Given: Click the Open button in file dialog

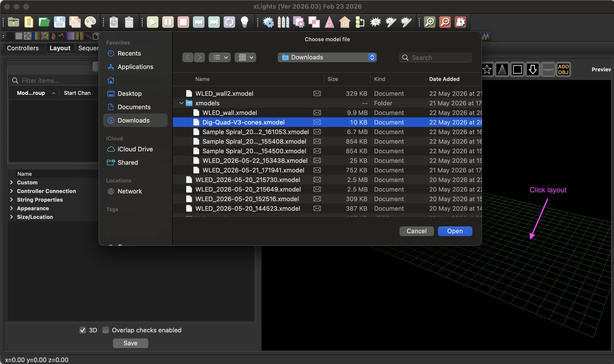Looking at the screenshot, I should pos(455,231).
